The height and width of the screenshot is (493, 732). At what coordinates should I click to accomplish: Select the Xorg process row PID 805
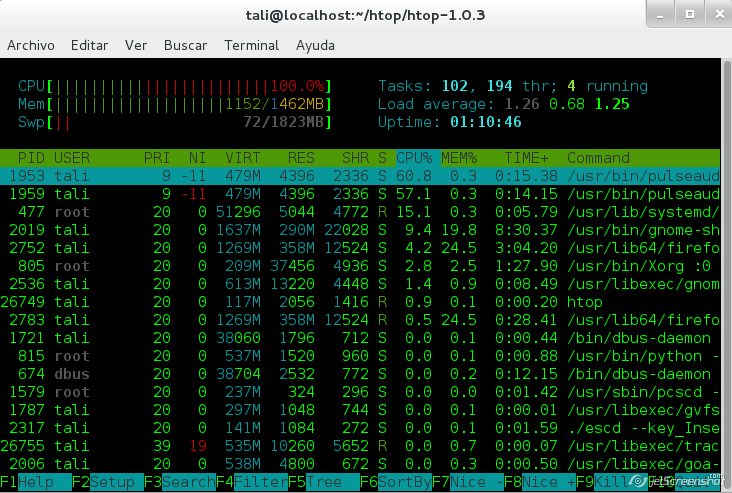360,266
